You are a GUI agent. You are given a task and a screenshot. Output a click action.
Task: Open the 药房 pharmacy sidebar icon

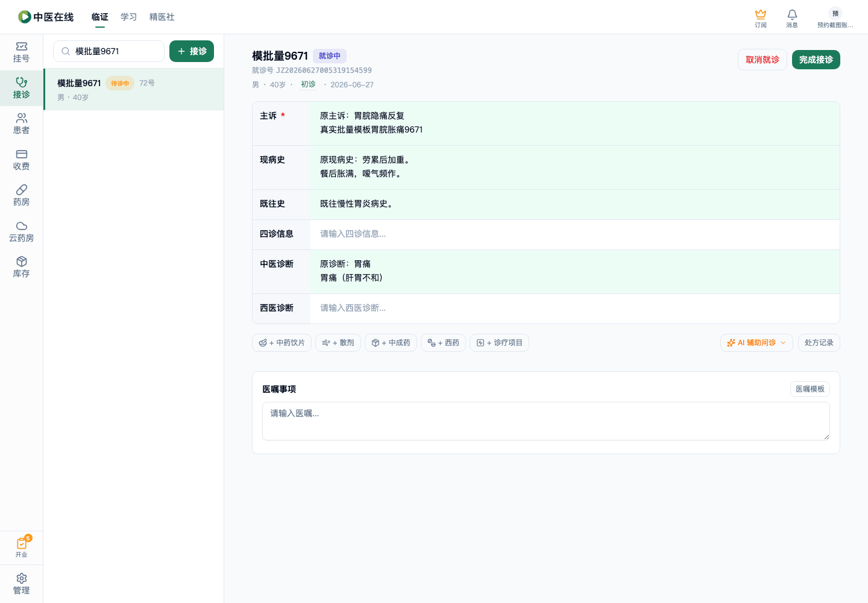click(x=21, y=195)
